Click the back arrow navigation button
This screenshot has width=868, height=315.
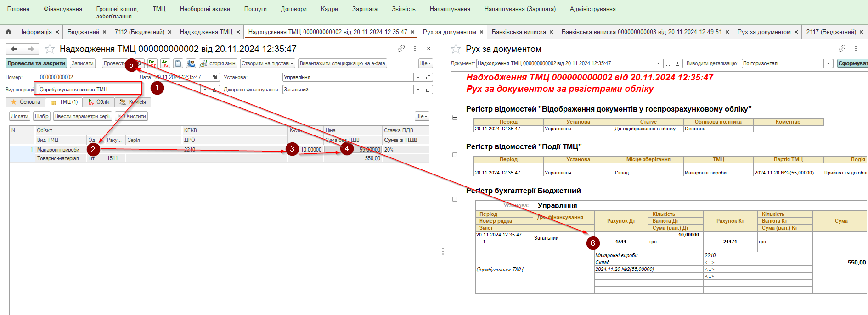(x=14, y=49)
